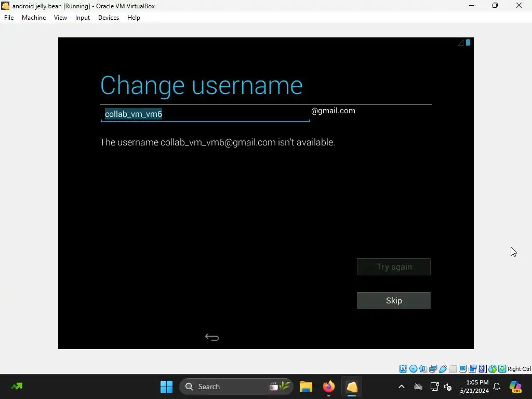Click the VirtualBox taskbar icon

pyautogui.click(x=352, y=387)
